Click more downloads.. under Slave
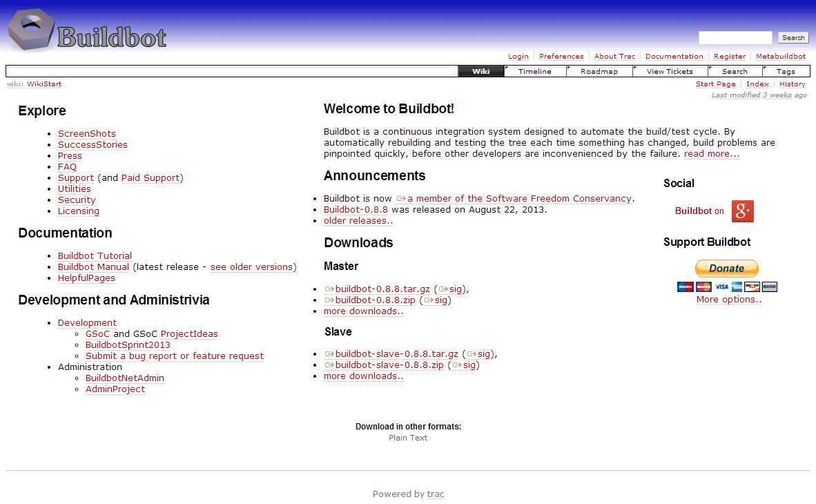The width and height of the screenshot is (816, 504). [x=363, y=376]
